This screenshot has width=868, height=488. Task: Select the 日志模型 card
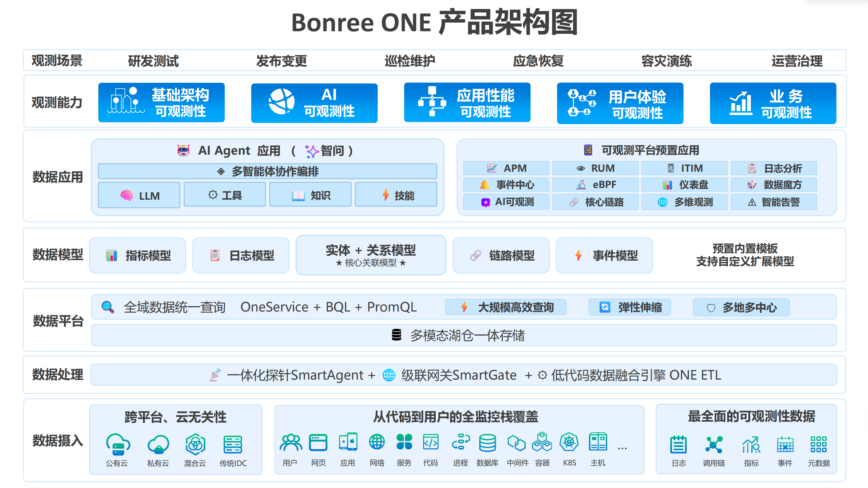(x=241, y=255)
